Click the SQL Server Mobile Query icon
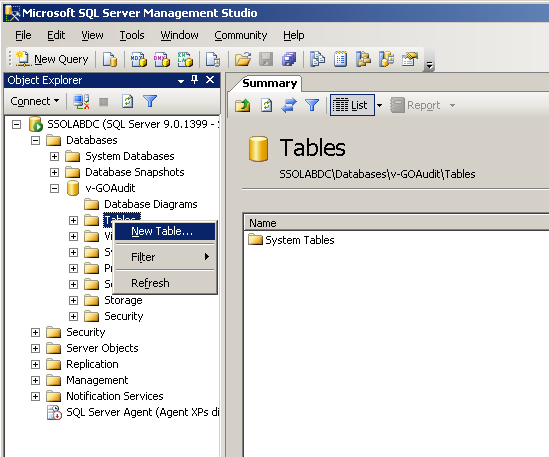549x457 pixels. (213, 59)
